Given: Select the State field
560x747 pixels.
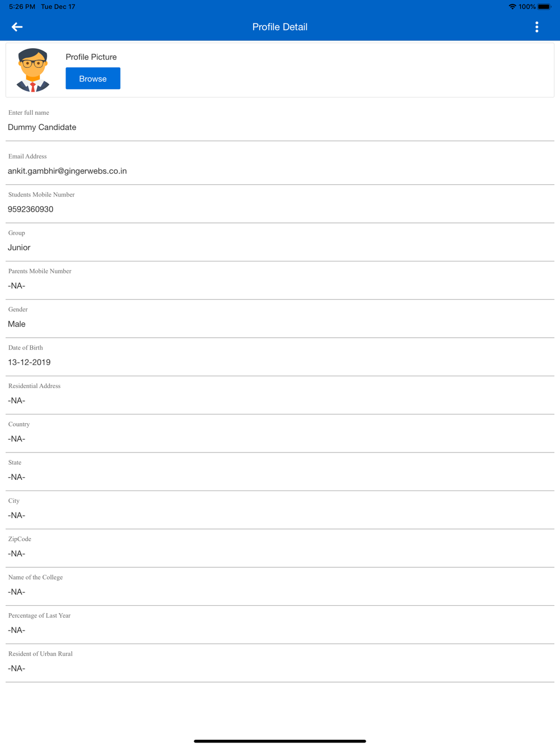Looking at the screenshot, I should 279,477.
